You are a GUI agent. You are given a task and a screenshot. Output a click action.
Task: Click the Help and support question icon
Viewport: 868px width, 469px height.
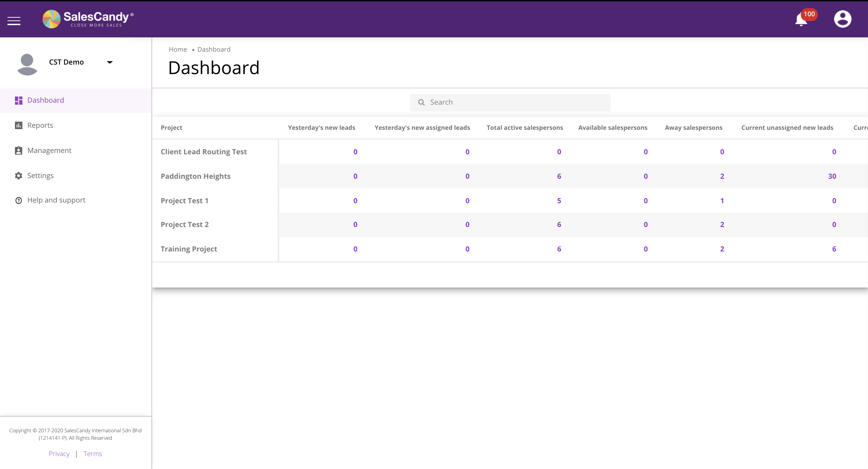click(19, 201)
